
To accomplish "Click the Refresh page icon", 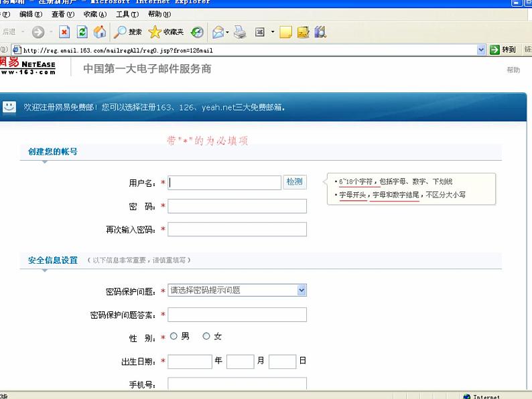I will (x=82, y=32).
